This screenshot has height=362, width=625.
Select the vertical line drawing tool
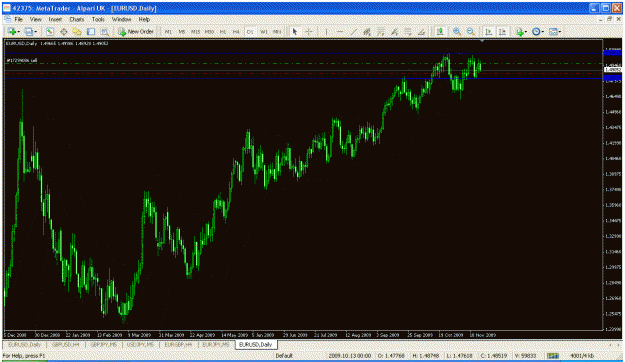click(x=326, y=31)
